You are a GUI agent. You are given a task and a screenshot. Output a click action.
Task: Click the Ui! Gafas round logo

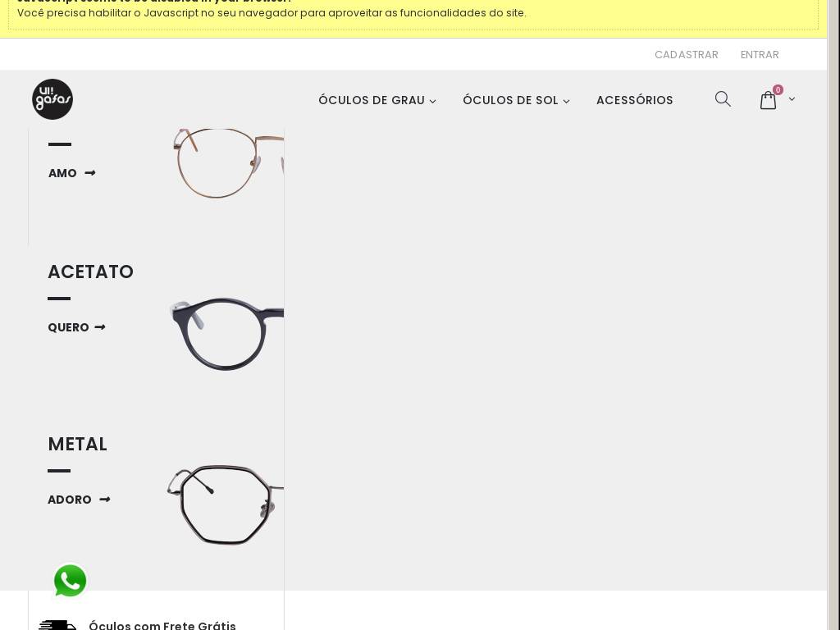point(52,99)
